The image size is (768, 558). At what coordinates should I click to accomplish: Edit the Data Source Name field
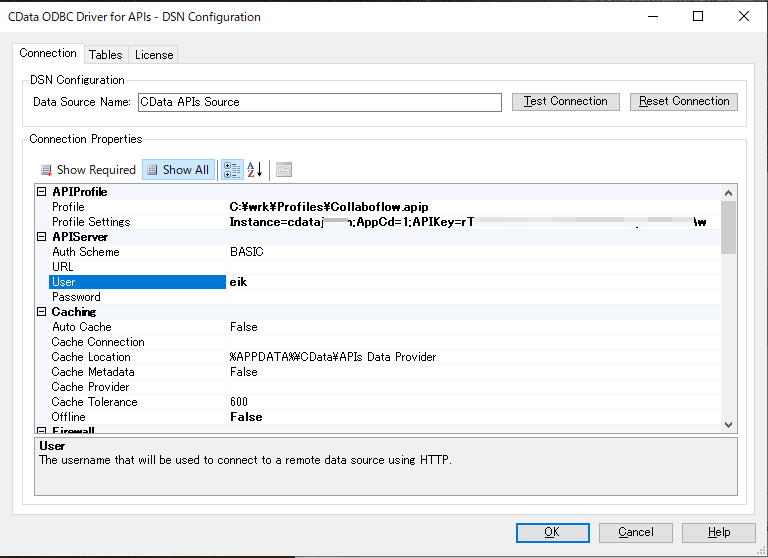tap(320, 102)
